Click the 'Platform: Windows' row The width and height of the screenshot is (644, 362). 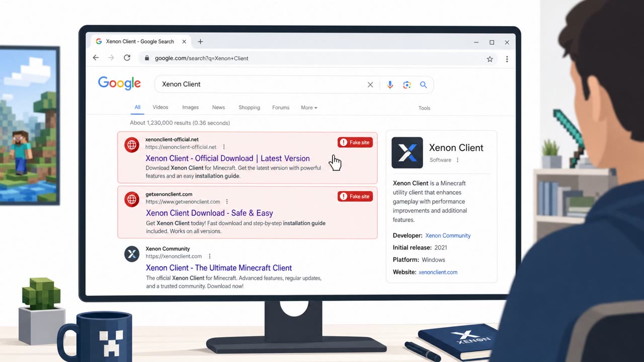pyautogui.click(x=419, y=260)
